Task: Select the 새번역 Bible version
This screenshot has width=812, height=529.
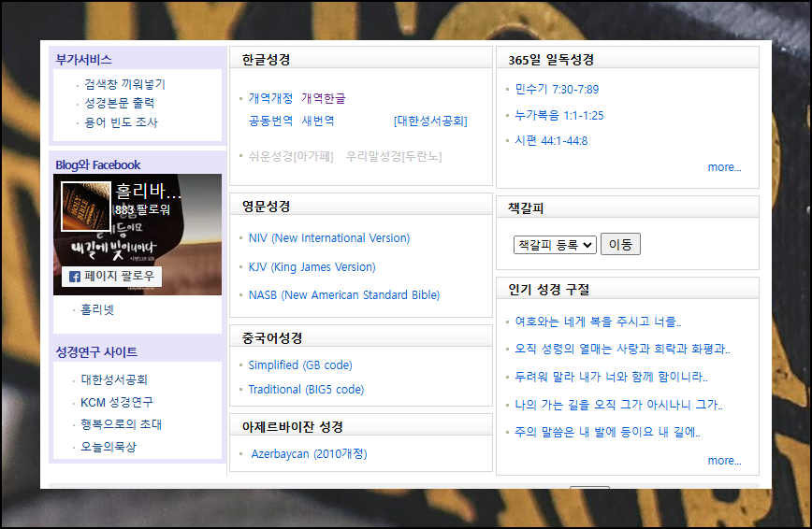Action: click(318, 121)
